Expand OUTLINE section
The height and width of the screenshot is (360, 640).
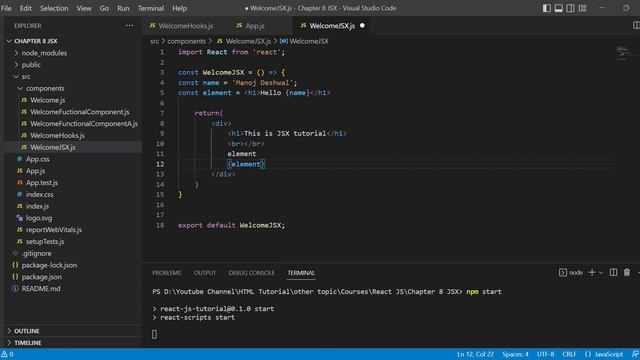pos(27,331)
